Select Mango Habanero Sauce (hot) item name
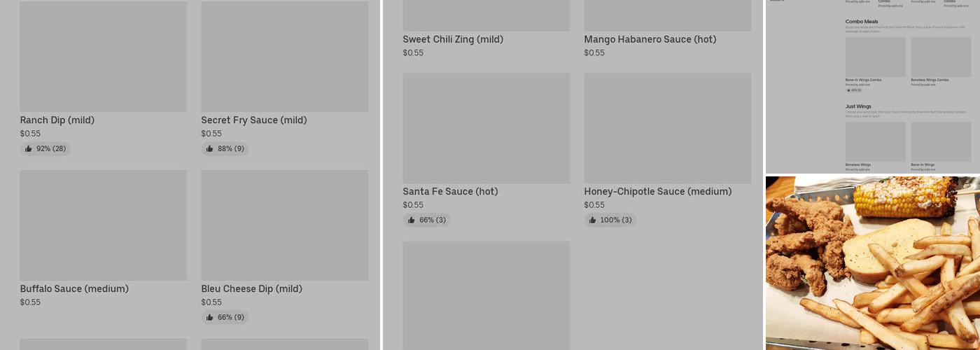The image size is (980, 350). 650,40
